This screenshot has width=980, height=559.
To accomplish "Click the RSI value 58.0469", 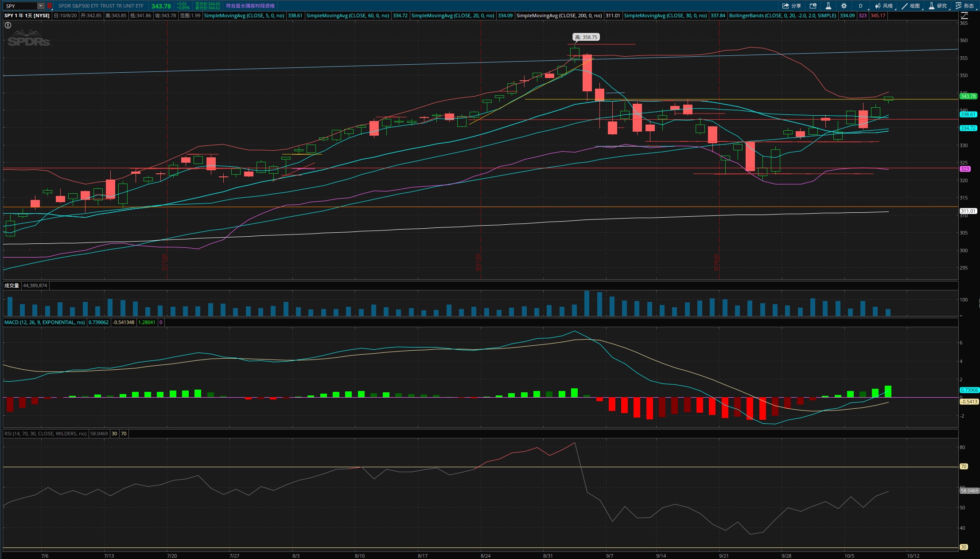I will pyautogui.click(x=99, y=434).
